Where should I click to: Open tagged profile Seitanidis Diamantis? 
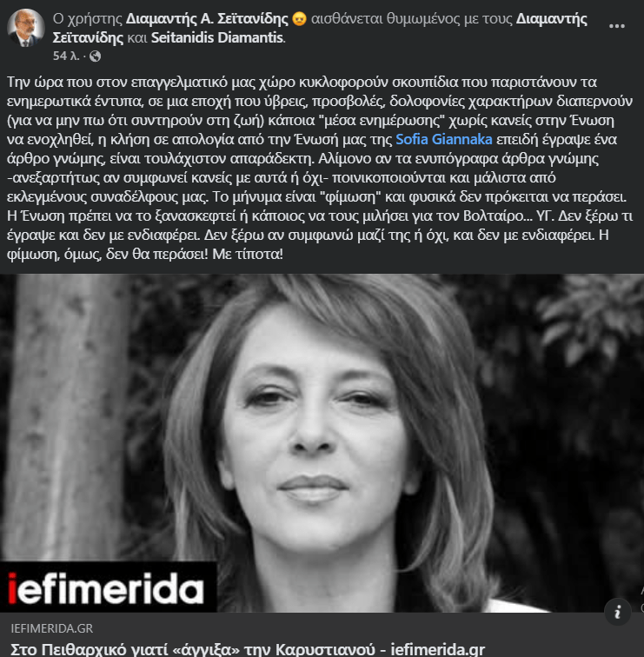[x=217, y=37]
